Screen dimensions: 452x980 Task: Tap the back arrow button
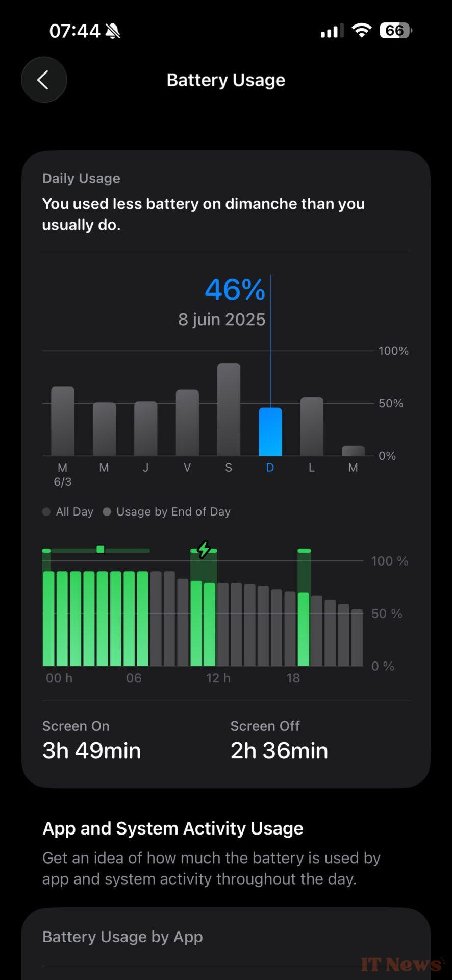point(44,80)
